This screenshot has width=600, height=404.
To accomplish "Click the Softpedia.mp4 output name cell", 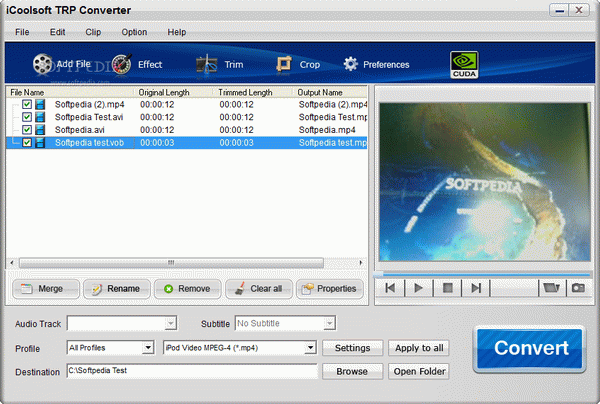I will pos(327,130).
